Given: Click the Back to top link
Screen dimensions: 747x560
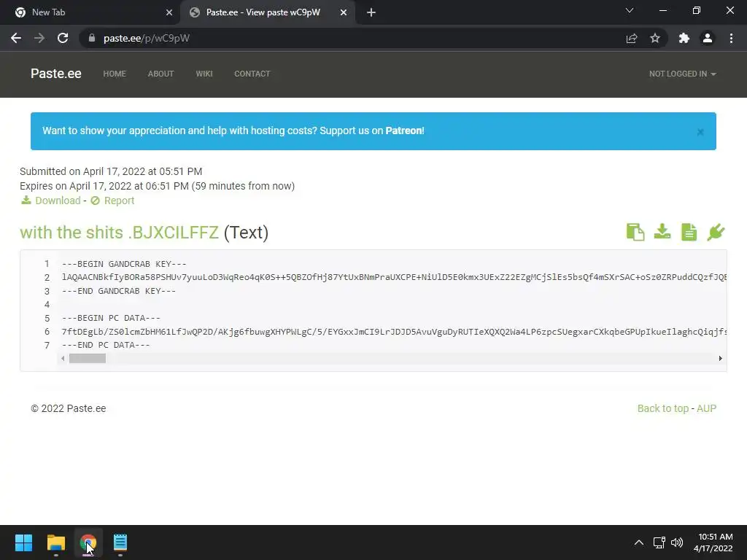Looking at the screenshot, I should [x=662, y=408].
